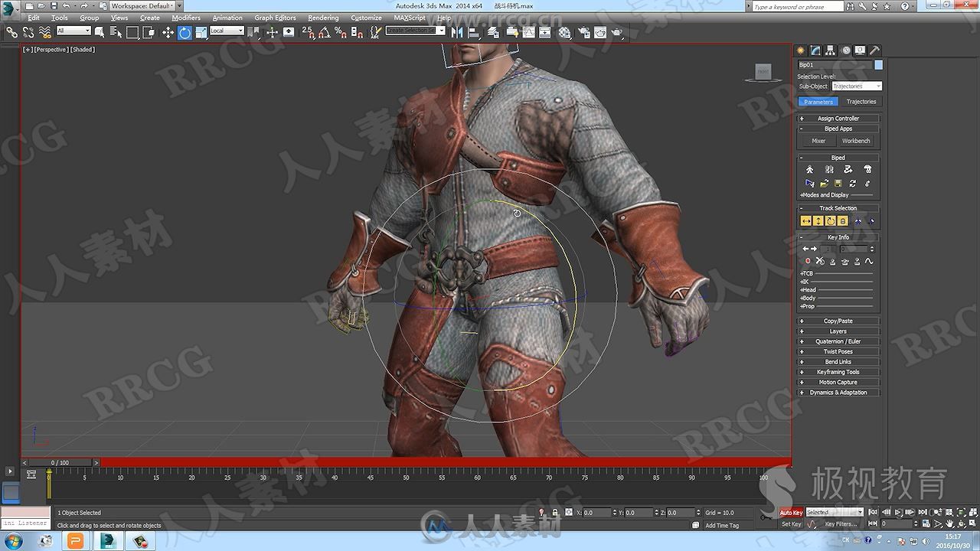Image resolution: width=980 pixels, height=551 pixels.
Task: Click the Parameters button
Action: tap(818, 102)
